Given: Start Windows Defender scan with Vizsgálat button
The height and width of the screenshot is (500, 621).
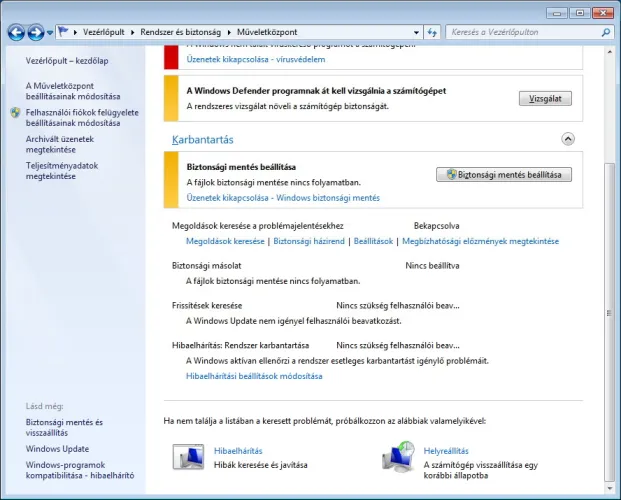Looking at the screenshot, I should click(x=545, y=99).
